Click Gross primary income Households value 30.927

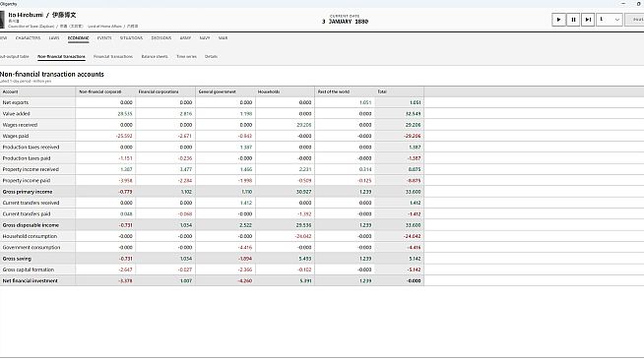pyautogui.click(x=303, y=192)
